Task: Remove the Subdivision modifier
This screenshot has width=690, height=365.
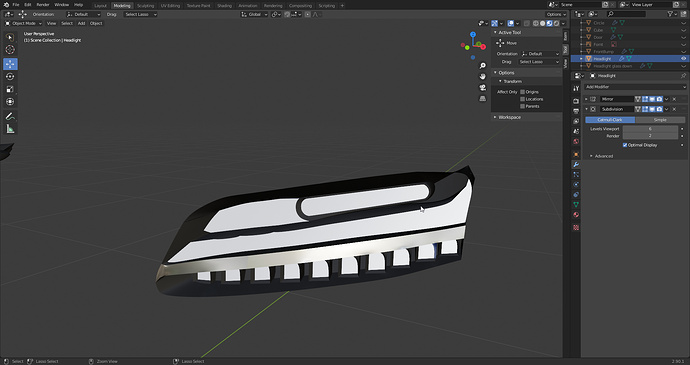Action: click(x=674, y=109)
